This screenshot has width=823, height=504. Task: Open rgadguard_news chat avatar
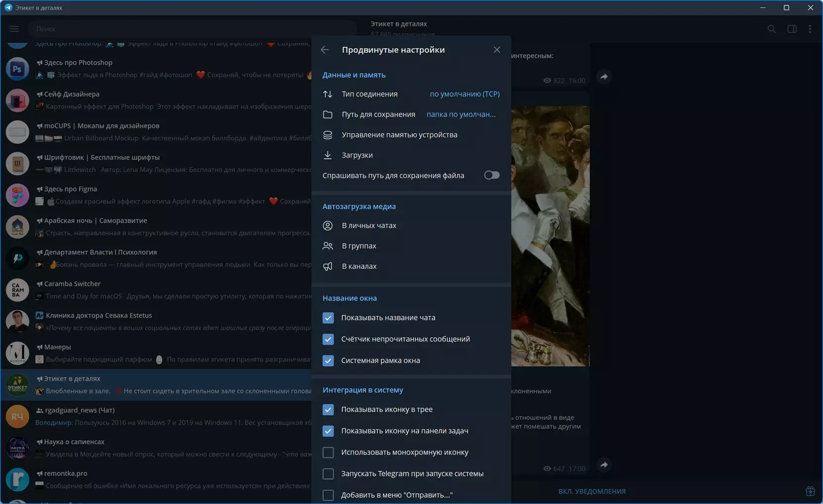[x=17, y=417]
